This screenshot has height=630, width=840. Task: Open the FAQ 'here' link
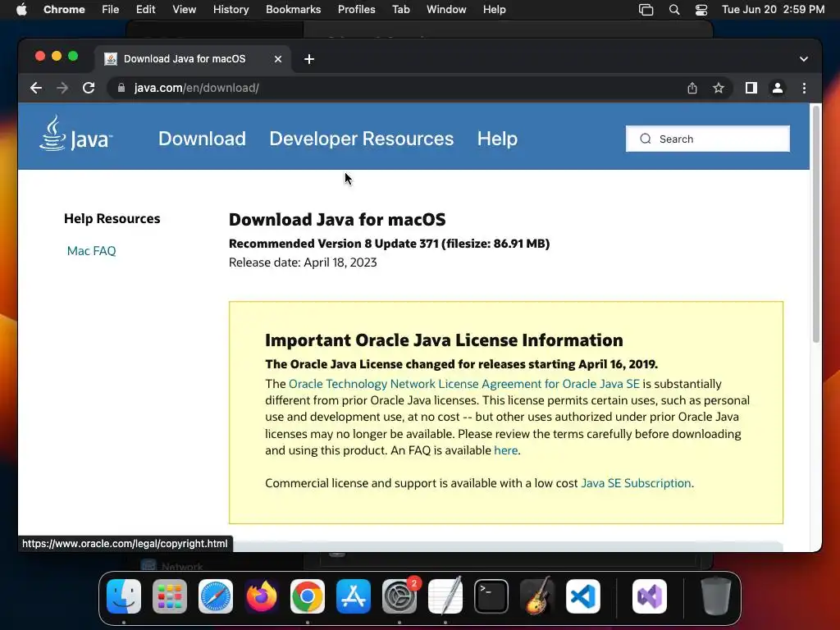[x=505, y=450]
